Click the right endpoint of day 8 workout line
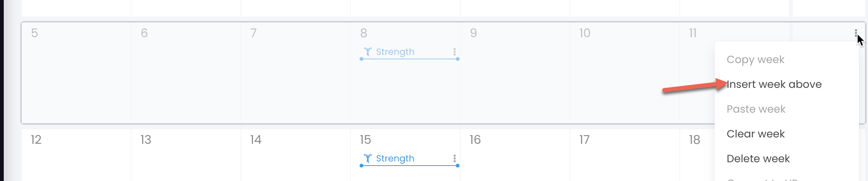The height and width of the screenshot is (181, 868). [457, 59]
